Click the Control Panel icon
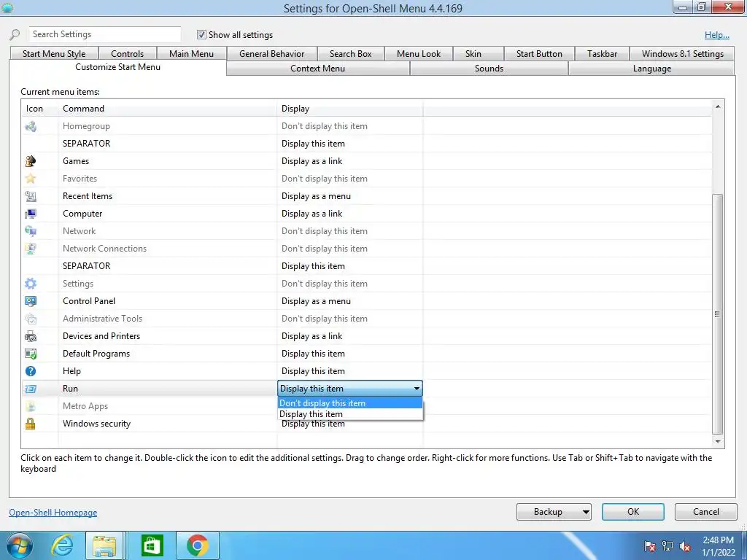This screenshot has height=560, width=747. point(31,301)
